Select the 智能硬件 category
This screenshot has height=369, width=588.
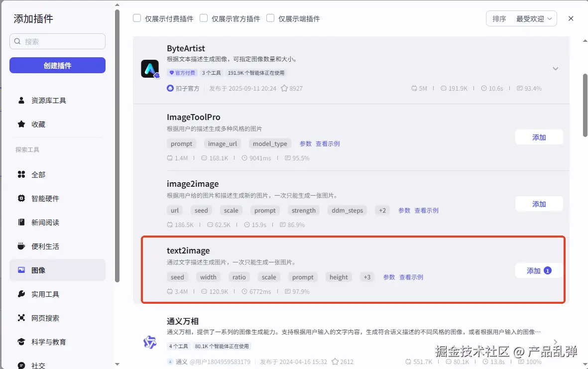click(x=57, y=198)
